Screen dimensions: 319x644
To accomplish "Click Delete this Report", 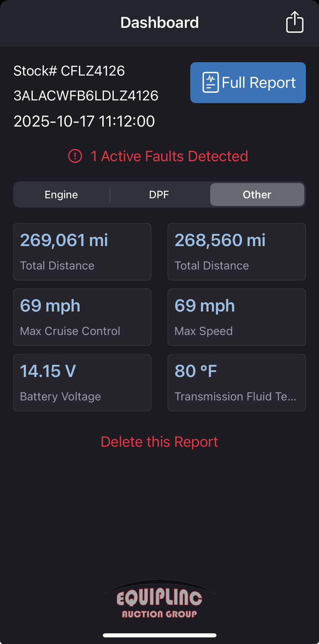I will pos(159,442).
